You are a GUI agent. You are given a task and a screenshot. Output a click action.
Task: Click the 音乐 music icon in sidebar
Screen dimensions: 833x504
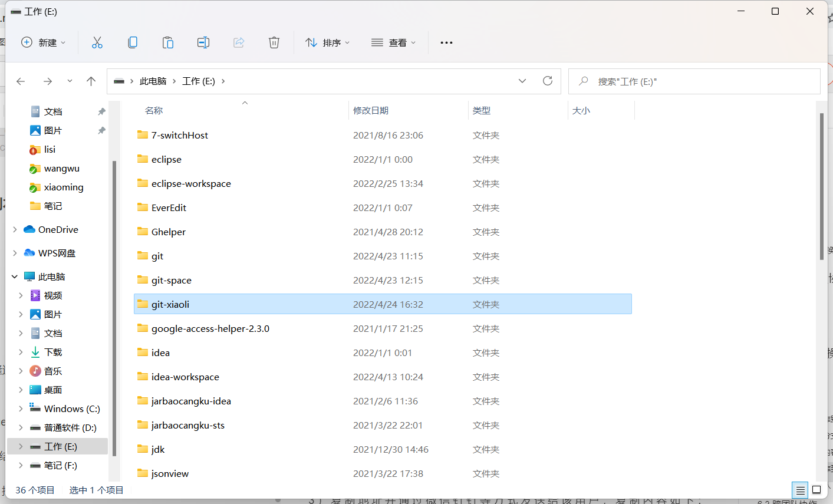coord(35,371)
